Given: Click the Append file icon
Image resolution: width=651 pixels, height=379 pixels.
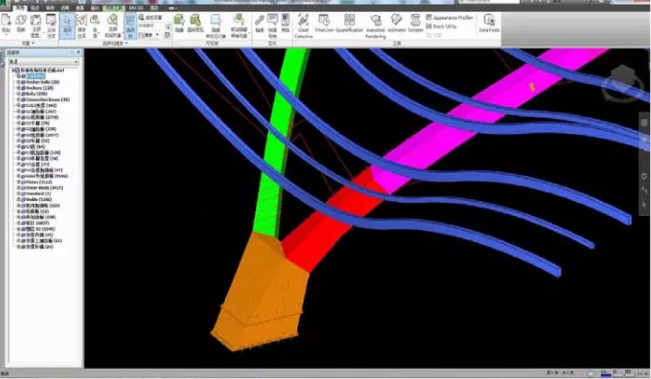Looking at the screenshot, I should 6,23.
